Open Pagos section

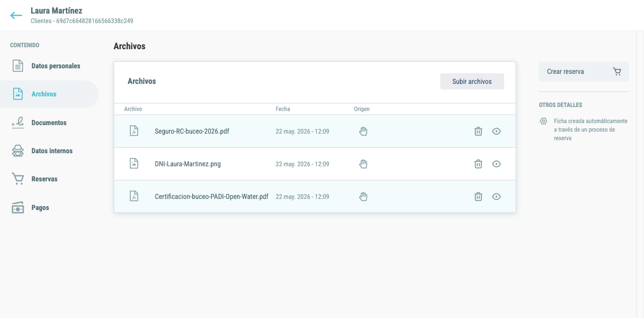tap(49, 207)
